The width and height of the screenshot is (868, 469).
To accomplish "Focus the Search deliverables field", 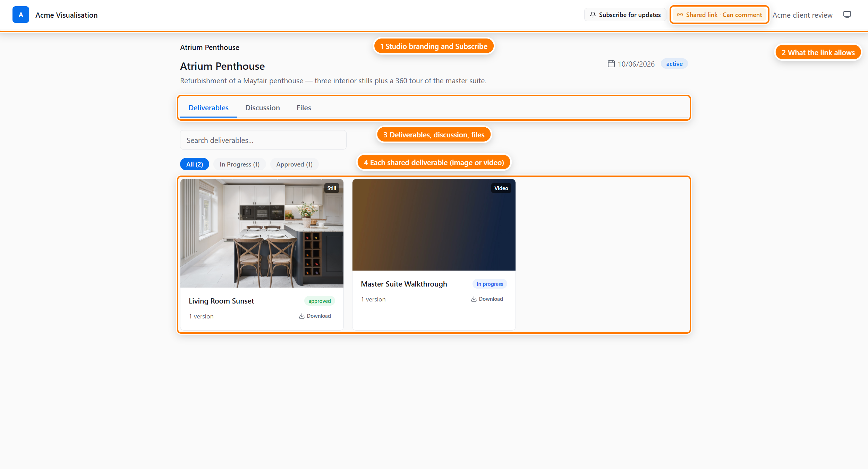I will click(x=263, y=140).
